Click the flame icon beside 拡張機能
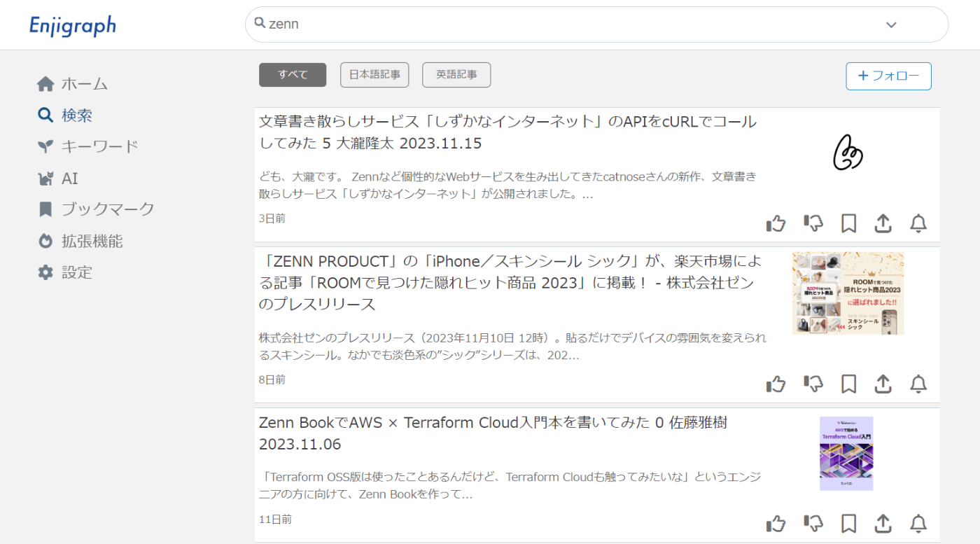Image resolution: width=980 pixels, height=544 pixels. (45, 241)
